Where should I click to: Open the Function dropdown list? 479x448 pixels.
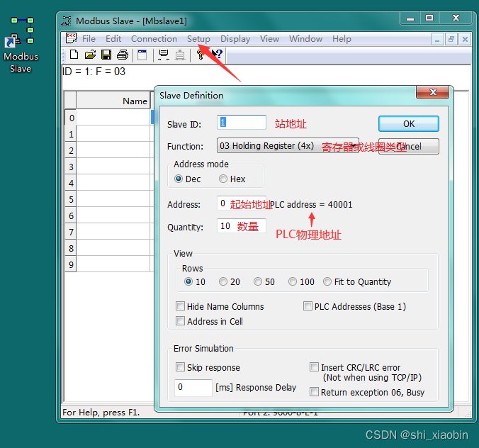[x=288, y=145]
